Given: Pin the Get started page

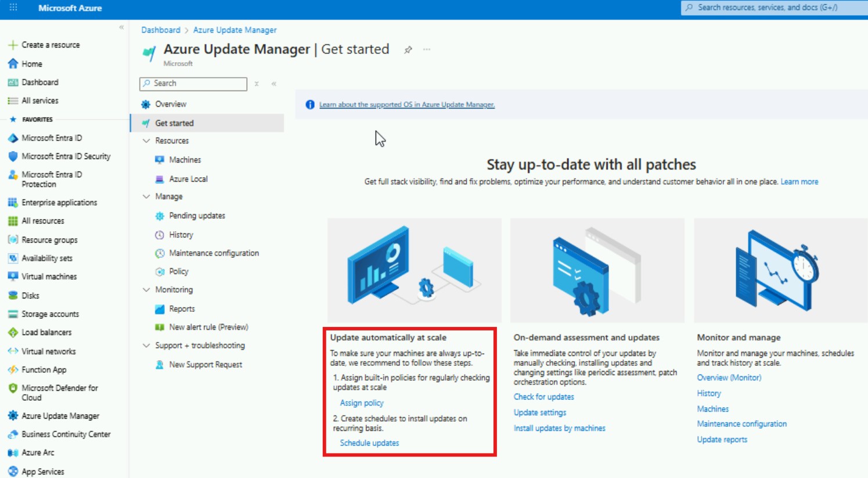Looking at the screenshot, I should [408, 50].
